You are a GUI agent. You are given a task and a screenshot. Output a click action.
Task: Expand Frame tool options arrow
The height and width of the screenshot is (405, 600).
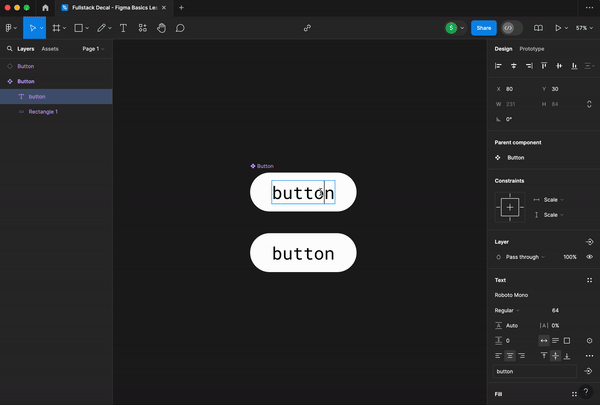tap(64, 28)
